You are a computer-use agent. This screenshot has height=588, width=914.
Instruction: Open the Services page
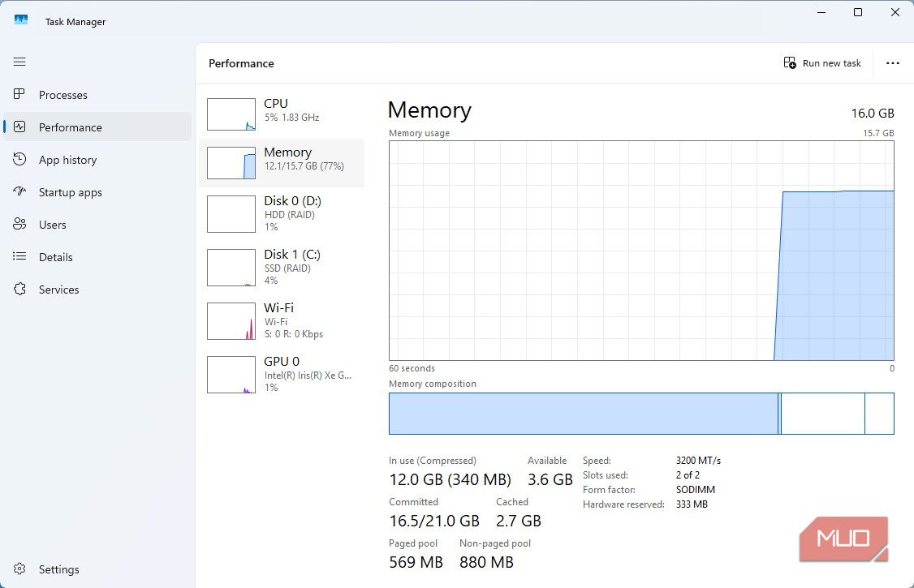pyautogui.click(x=97, y=290)
